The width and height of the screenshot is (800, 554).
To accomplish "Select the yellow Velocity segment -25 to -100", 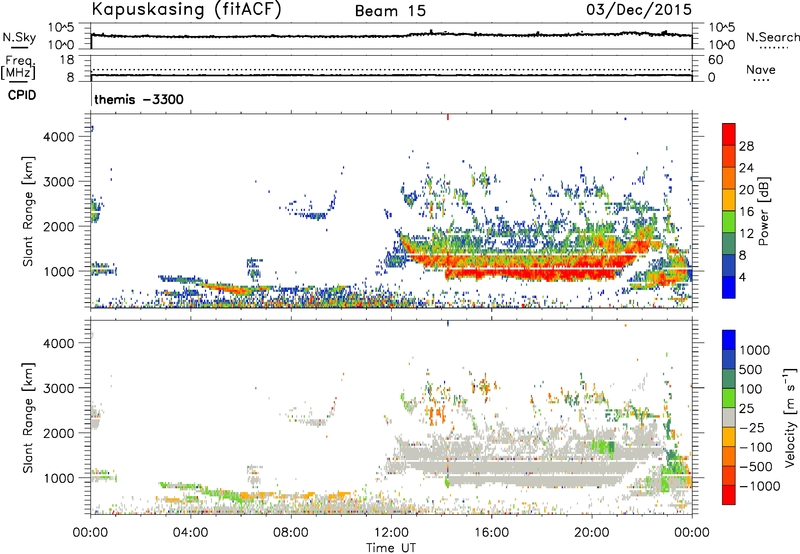I will (x=729, y=437).
